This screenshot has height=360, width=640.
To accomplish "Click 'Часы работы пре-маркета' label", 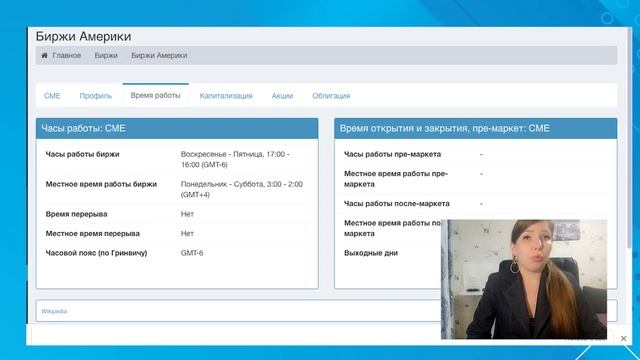I will click(x=392, y=154).
